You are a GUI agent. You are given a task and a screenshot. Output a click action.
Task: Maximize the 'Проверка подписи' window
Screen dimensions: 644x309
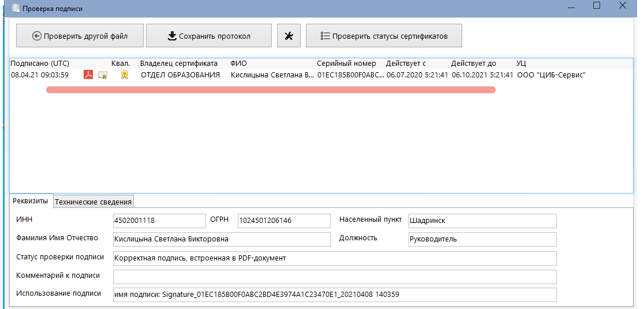pos(597,6)
